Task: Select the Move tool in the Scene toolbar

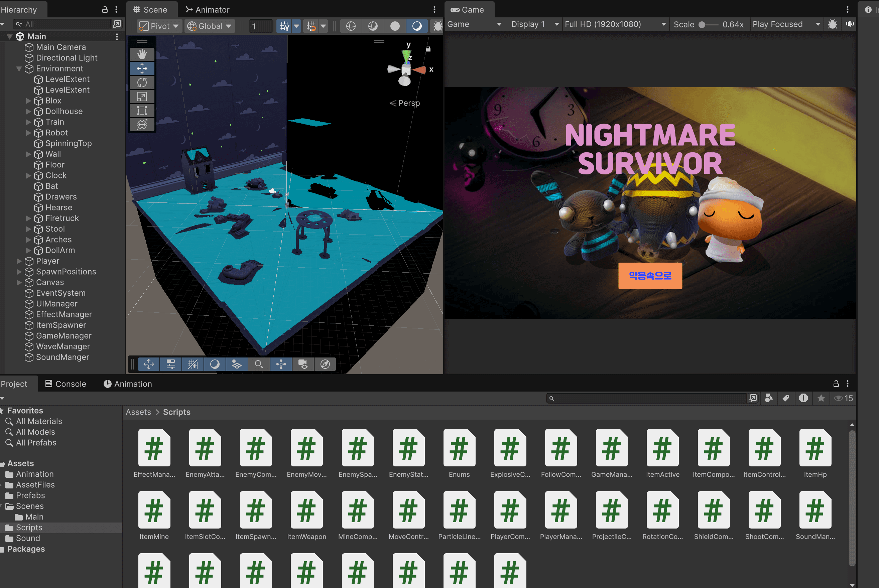Action: 142,68
